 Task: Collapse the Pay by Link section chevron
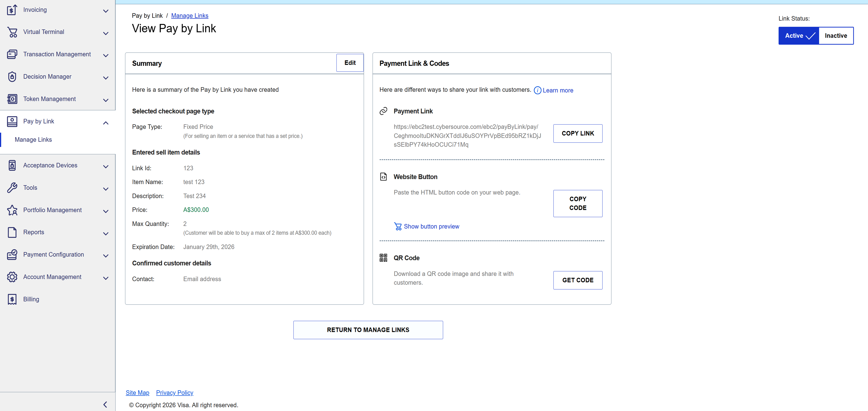point(105,123)
